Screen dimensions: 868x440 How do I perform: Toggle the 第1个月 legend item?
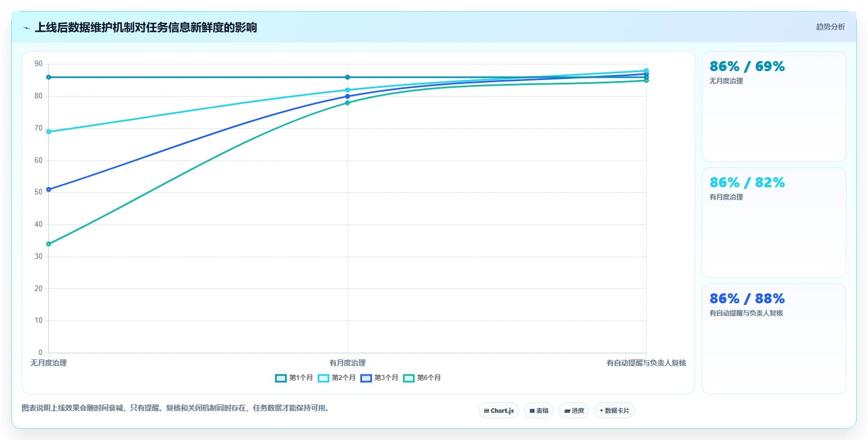pyautogui.click(x=294, y=378)
